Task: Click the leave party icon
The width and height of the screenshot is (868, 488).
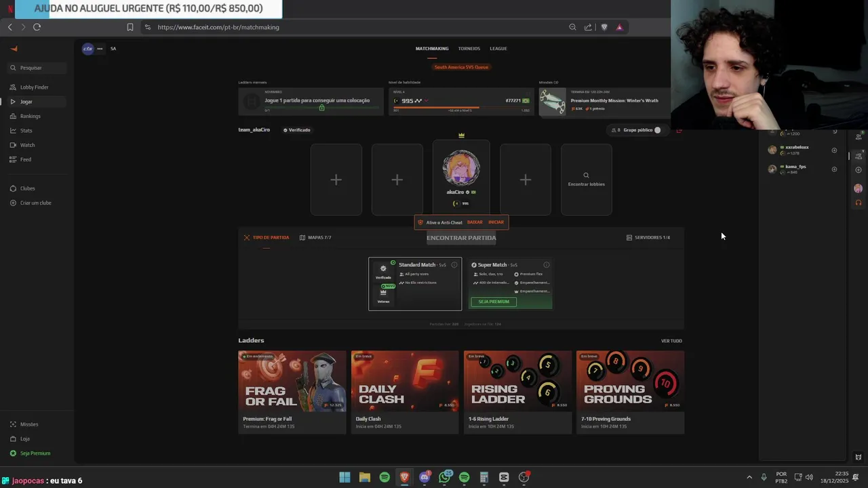Action: [x=679, y=130]
